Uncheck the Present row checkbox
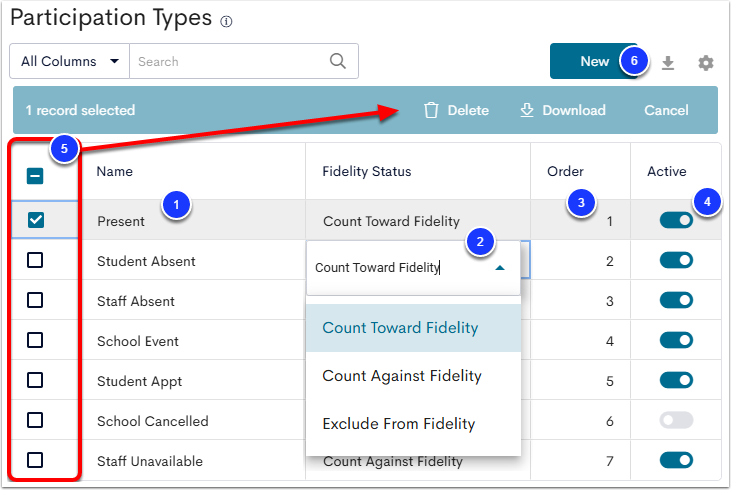731x490 pixels. [x=36, y=220]
